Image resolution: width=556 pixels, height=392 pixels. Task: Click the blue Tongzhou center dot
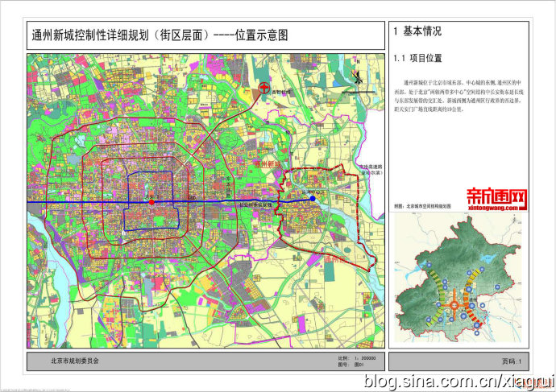(x=313, y=198)
